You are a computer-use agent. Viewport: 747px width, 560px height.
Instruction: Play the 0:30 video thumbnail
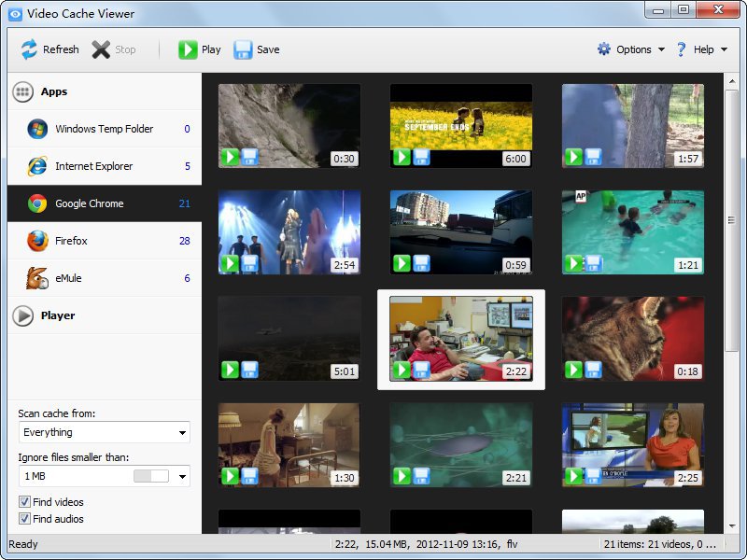click(x=230, y=157)
